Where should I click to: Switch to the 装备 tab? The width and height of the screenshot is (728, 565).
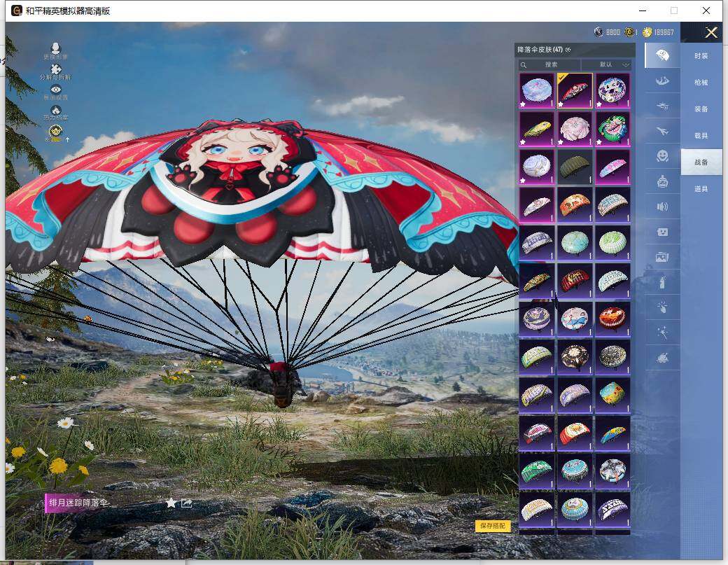pyautogui.click(x=701, y=109)
